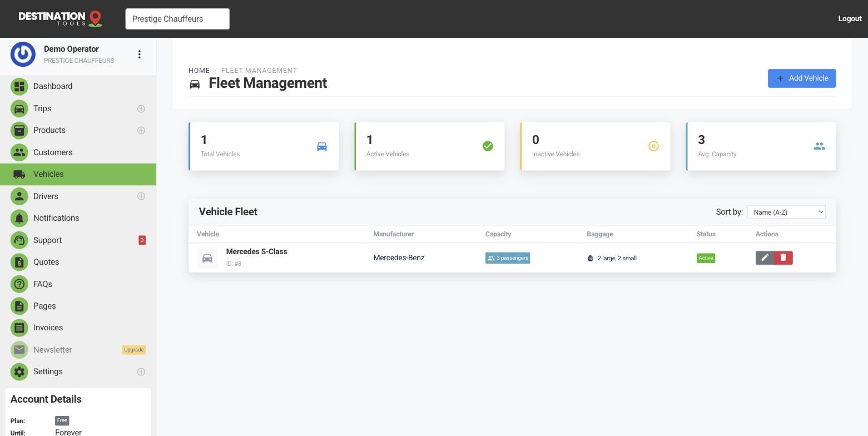The width and height of the screenshot is (868, 436).
Task: Click the pause icon in Inactive Vehicles card
Action: click(x=653, y=146)
